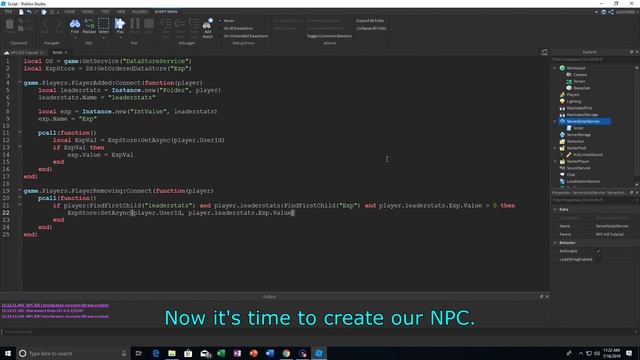The width and height of the screenshot is (640, 360).
Task: Select the Never debug errors option
Action: pos(227,20)
